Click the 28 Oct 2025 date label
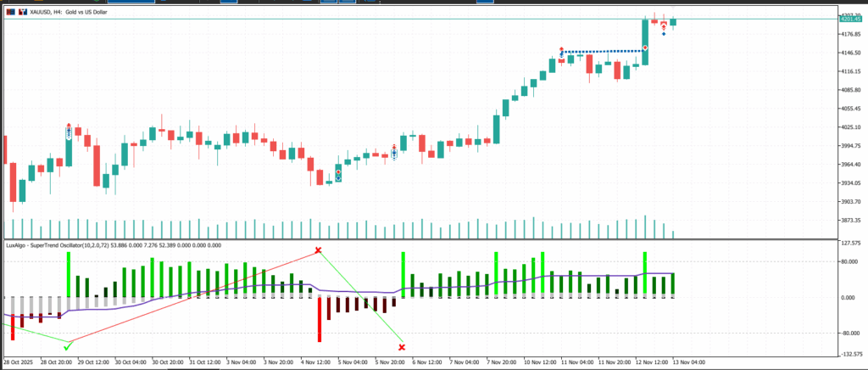 click(x=20, y=362)
